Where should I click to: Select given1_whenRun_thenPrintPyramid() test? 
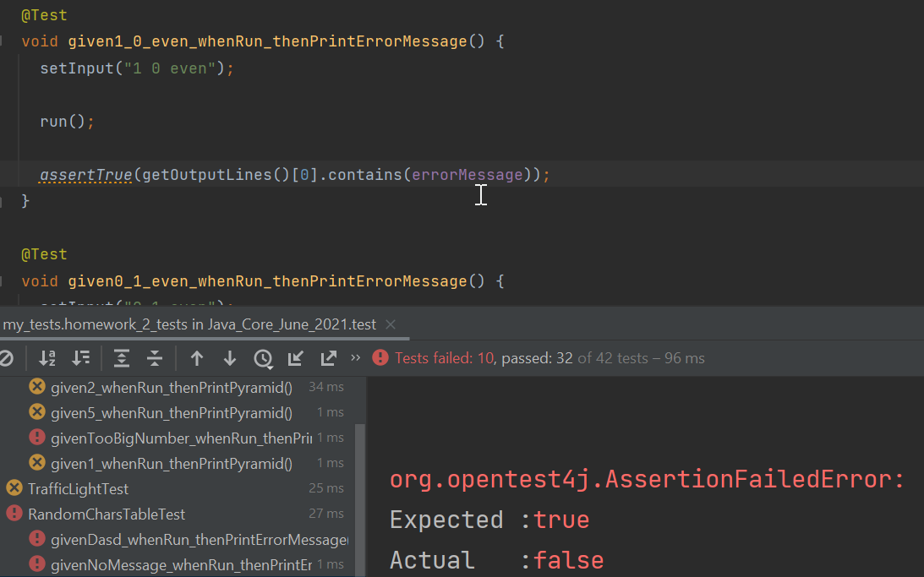click(172, 463)
